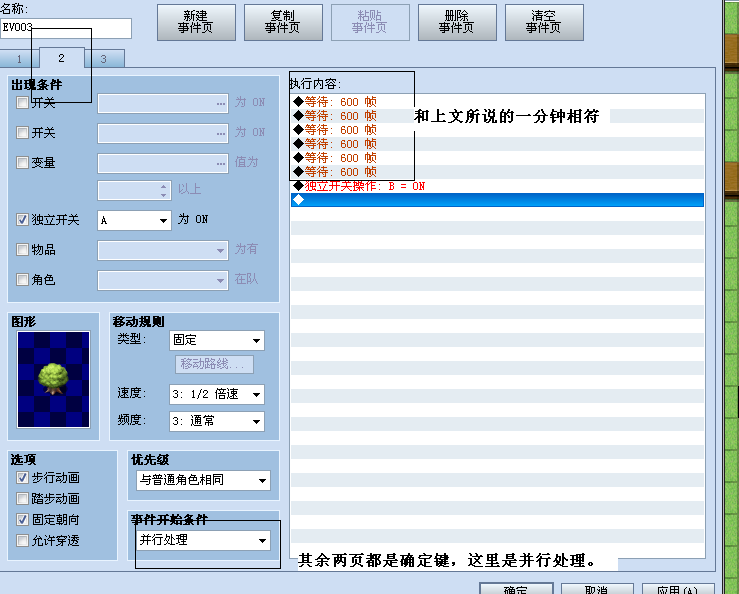
Task: Toggle the 允许穿透 option
Action: pos(22,540)
